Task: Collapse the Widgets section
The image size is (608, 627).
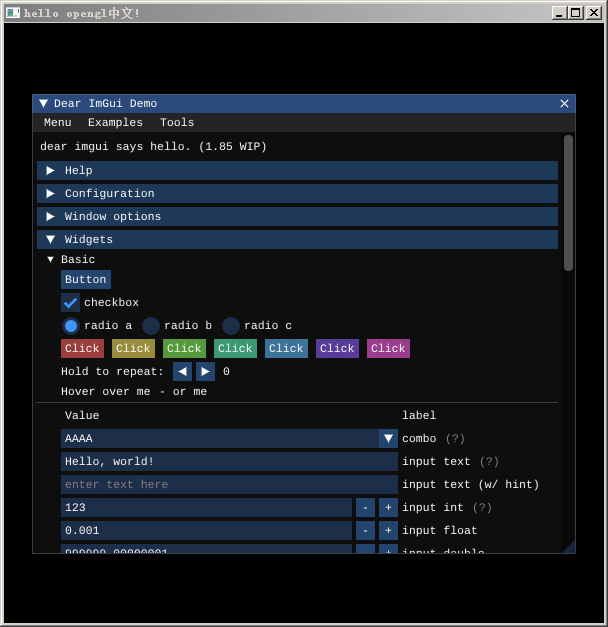Action: [297, 240]
